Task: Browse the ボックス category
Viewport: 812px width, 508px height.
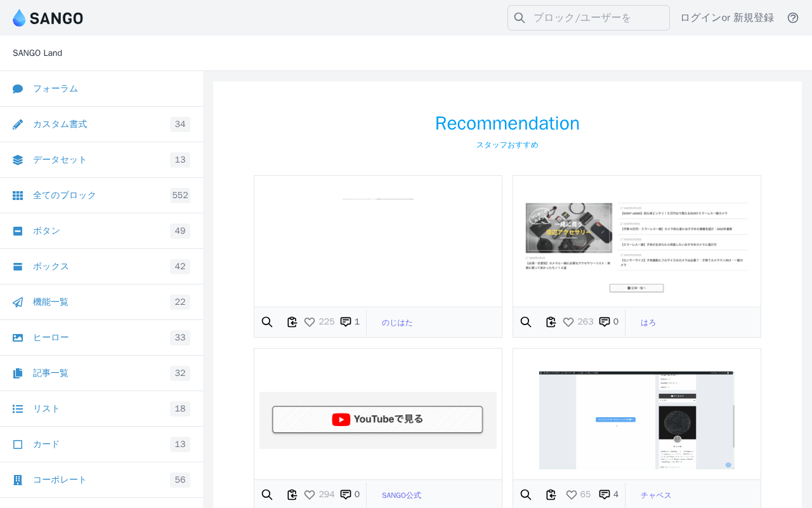Action: click(x=101, y=267)
